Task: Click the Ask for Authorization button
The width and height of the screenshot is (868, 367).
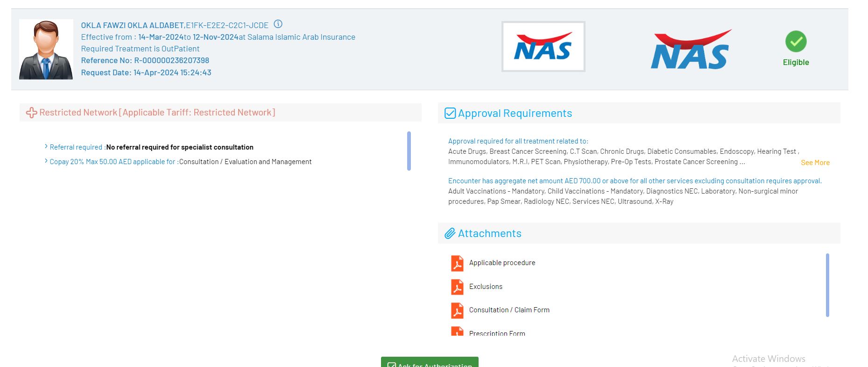Action: tap(430, 362)
